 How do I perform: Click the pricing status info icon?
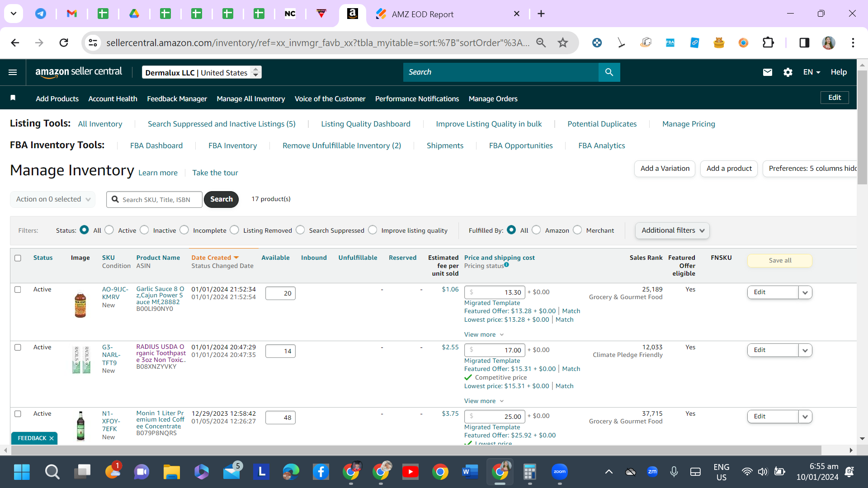[506, 265]
